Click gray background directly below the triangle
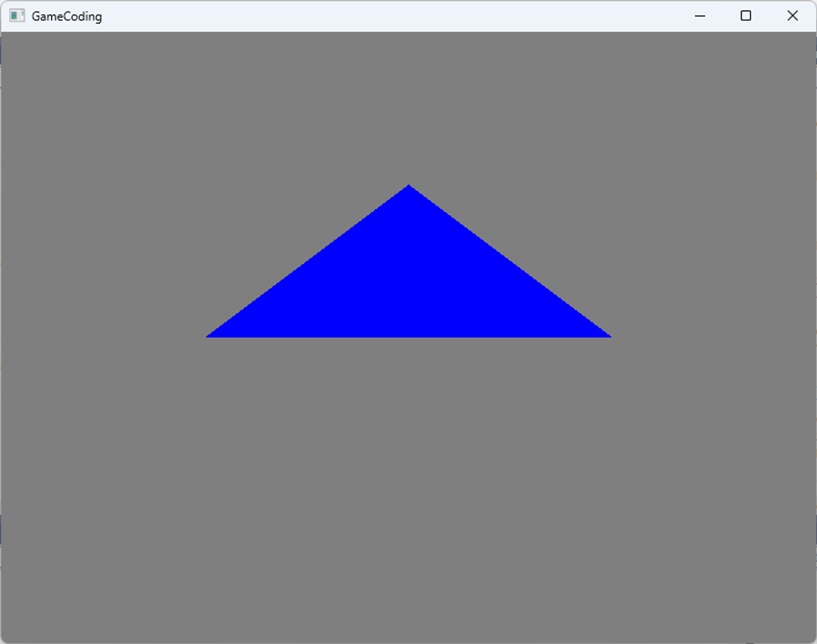The image size is (817, 644). tap(408, 449)
